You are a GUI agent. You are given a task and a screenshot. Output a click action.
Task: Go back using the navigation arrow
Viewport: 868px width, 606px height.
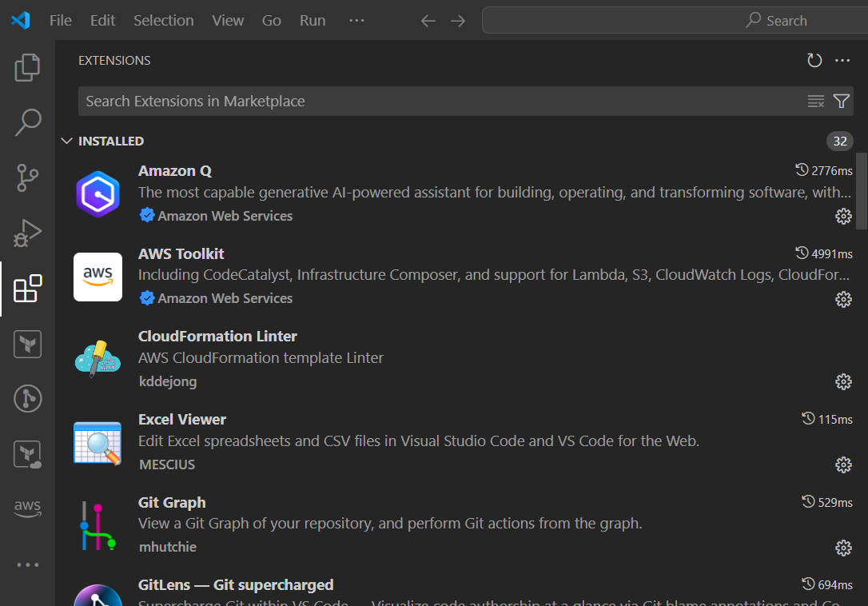(428, 21)
